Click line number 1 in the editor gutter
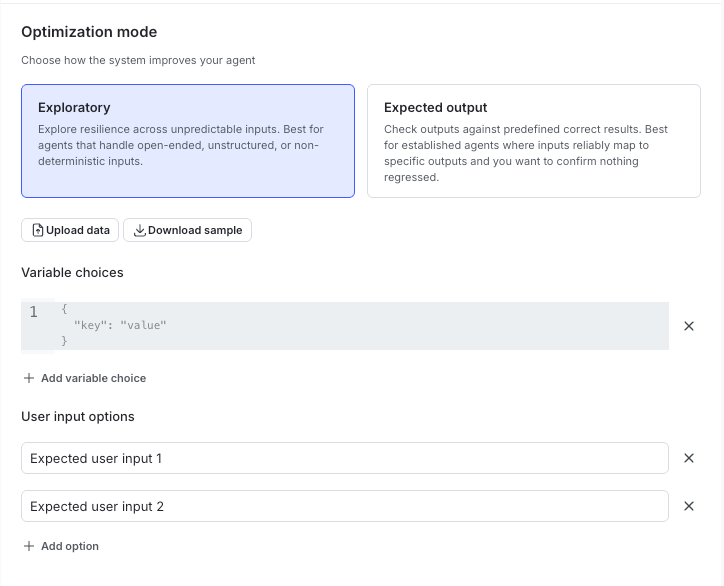This screenshot has height=586, width=724. tap(33, 312)
